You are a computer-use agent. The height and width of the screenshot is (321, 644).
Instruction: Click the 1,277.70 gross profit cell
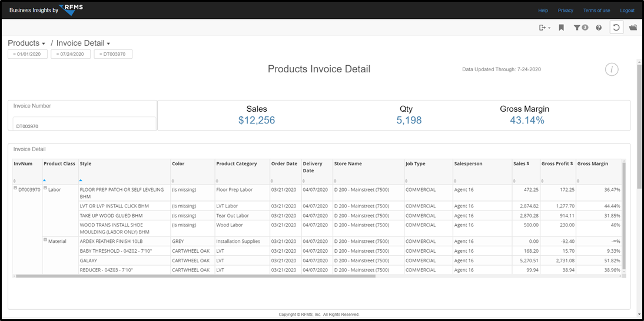pos(557,206)
